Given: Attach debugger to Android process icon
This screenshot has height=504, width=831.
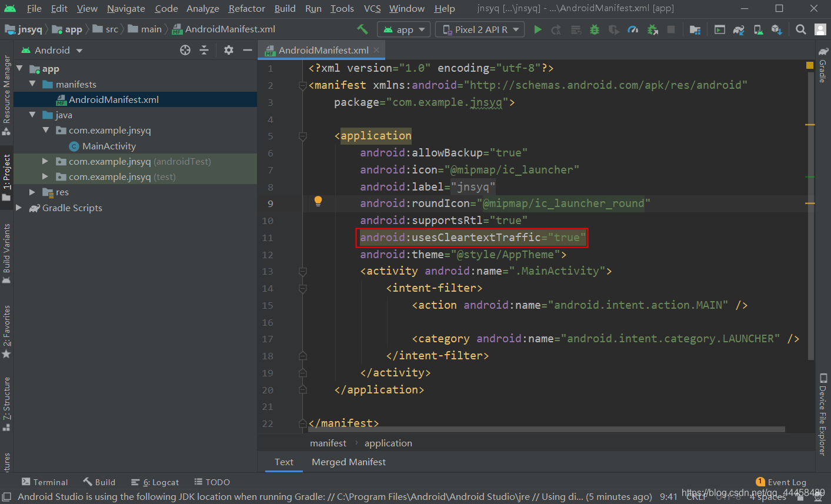Looking at the screenshot, I should (652, 29).
